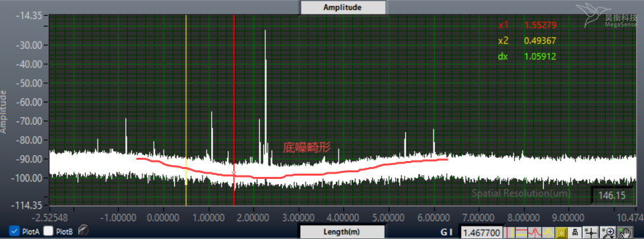The image size is (644, 239).
Task: Click the cursor lock icon
Action: pos(575,233)
